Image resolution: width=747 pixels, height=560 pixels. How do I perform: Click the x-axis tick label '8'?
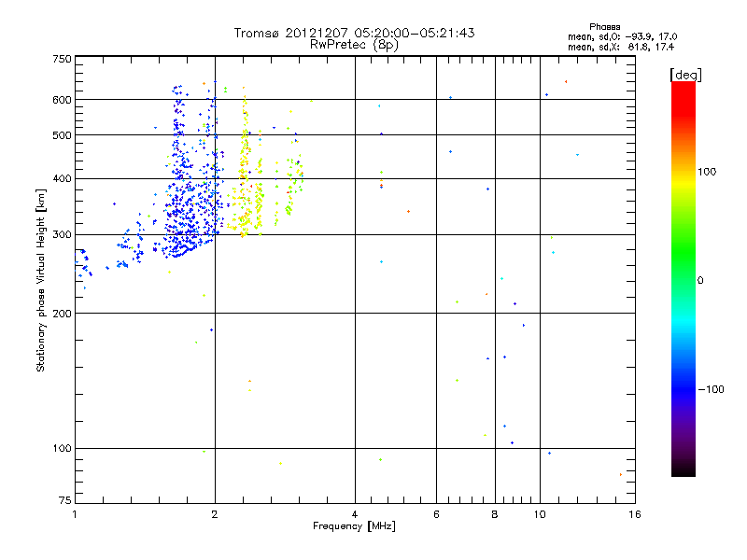(x=495, y=514)
